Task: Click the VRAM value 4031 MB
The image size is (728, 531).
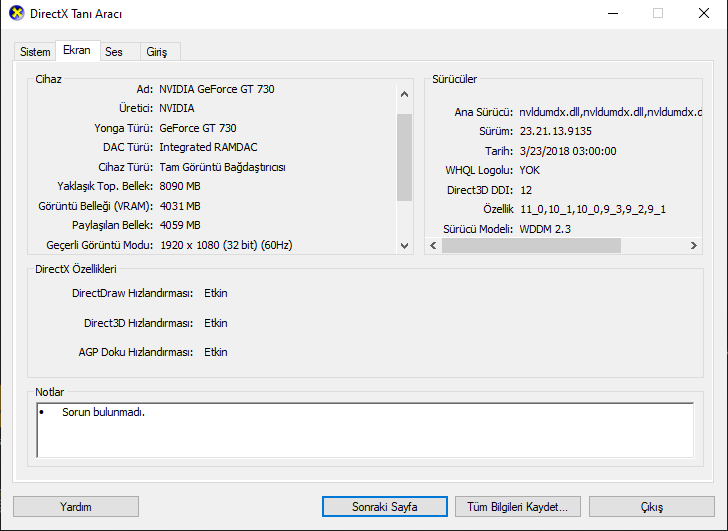Action: click(x=180, y=206)
